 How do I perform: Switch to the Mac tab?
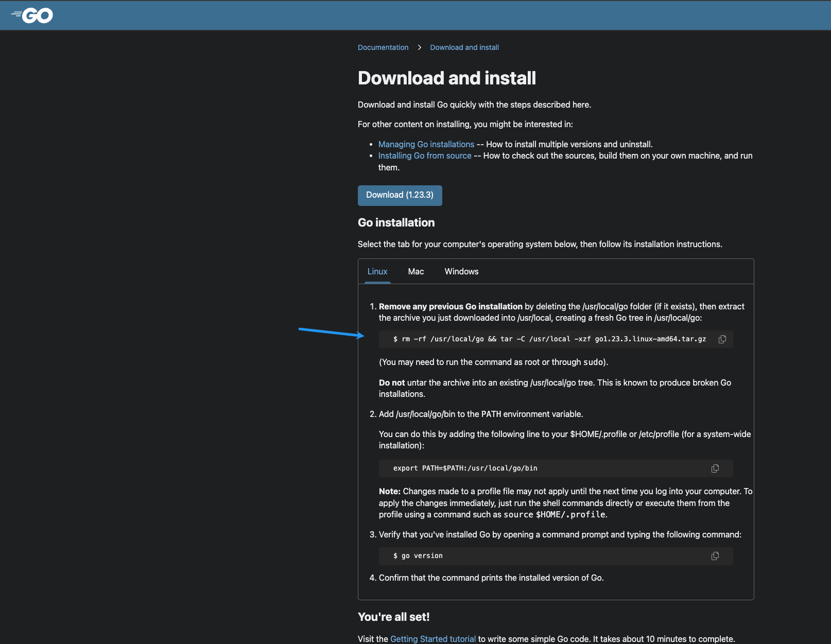[x=416, y=271]
